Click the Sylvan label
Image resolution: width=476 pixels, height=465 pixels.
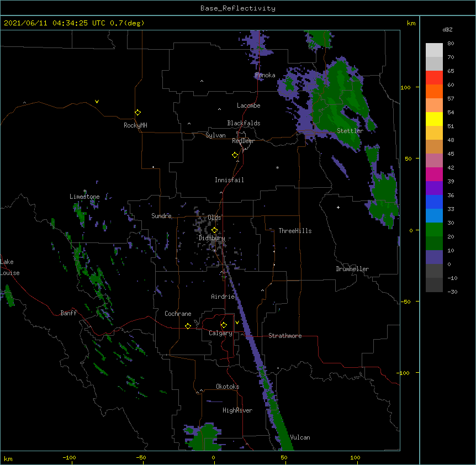215,135
